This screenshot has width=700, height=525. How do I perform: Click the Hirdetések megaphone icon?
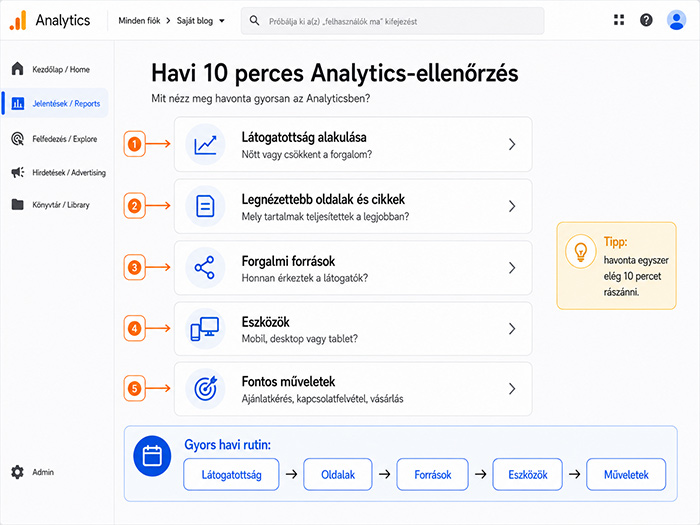(x=17, y=172)
